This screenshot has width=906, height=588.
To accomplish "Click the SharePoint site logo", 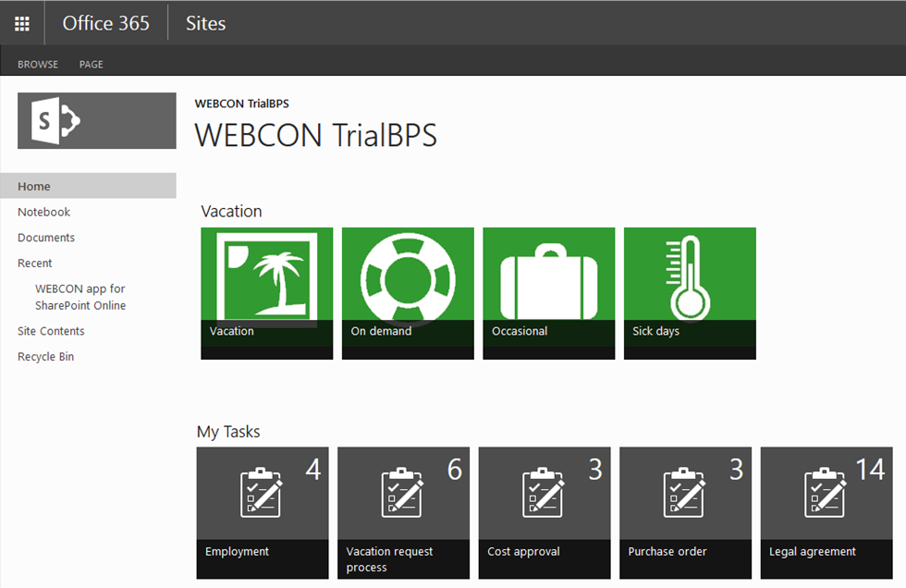I will click(x=96, y=121).
